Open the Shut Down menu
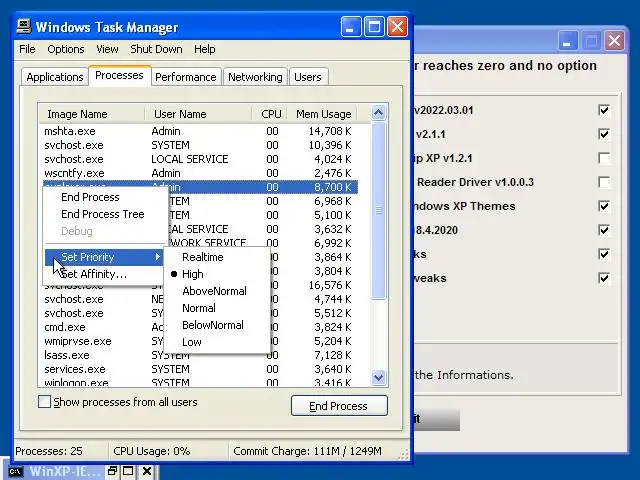 click(156, 49)
